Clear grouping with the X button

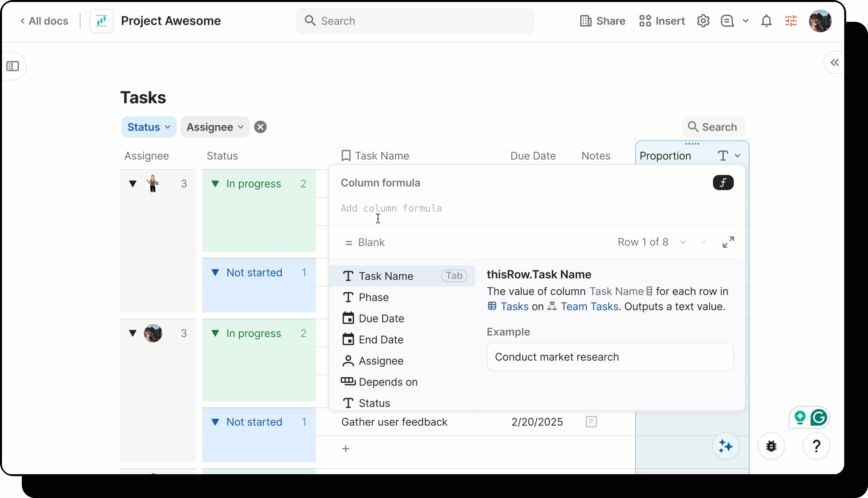click(260, 127)
